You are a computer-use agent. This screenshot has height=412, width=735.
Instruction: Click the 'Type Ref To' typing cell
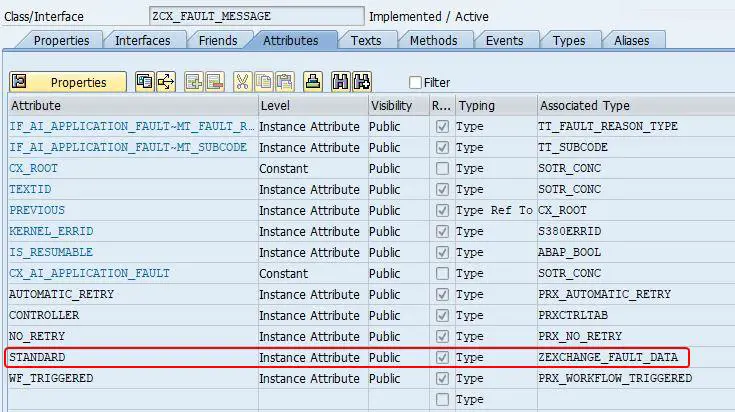pyautogui.click(x=496, y=210)
